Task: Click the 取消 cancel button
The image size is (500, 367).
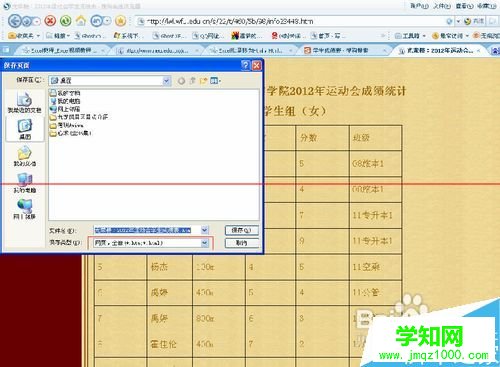Action: (x=242, y=243)
